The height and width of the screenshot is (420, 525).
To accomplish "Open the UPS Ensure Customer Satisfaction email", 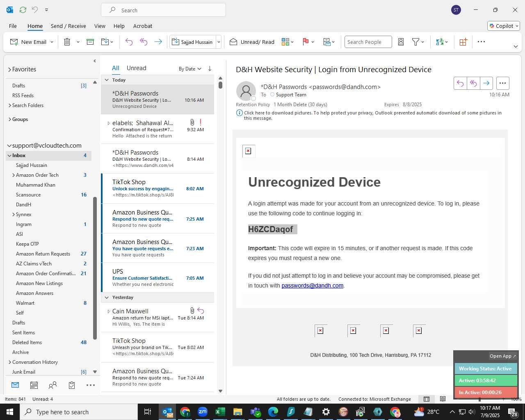I will (x=157, y=278).
